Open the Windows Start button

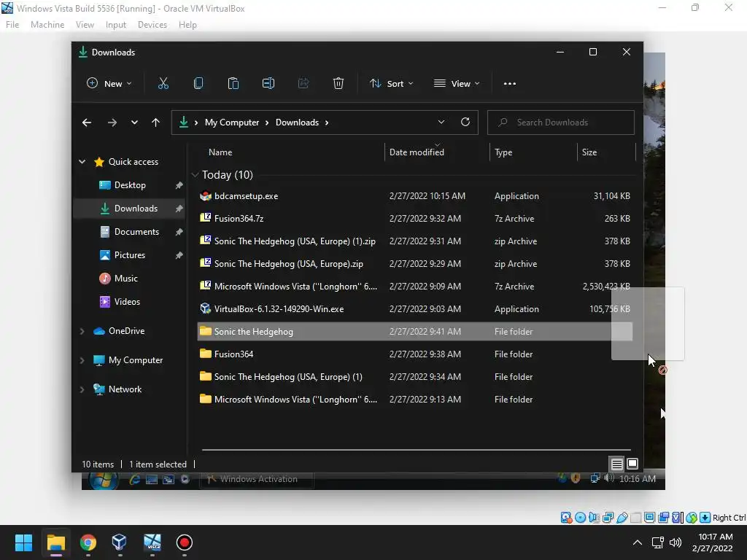[23, 542]
